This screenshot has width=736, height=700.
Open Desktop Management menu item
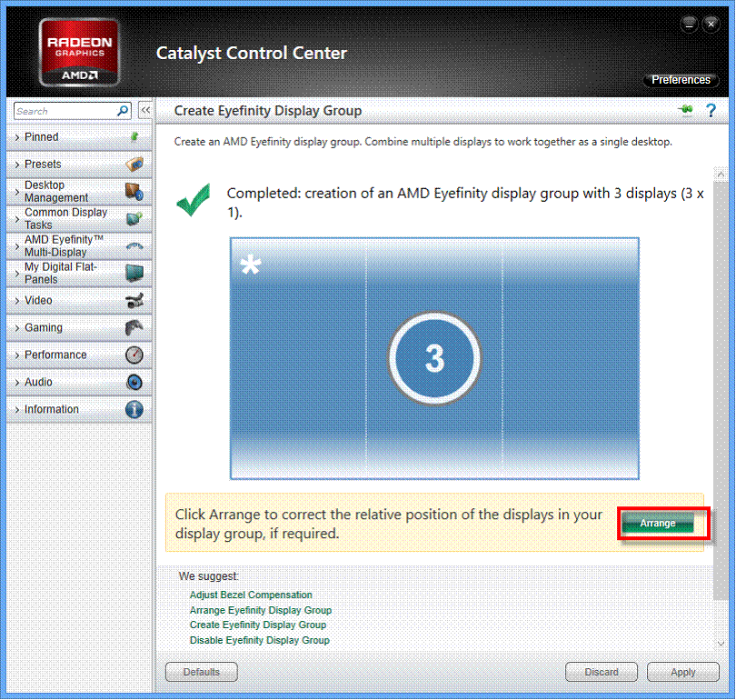click(79, 192)
